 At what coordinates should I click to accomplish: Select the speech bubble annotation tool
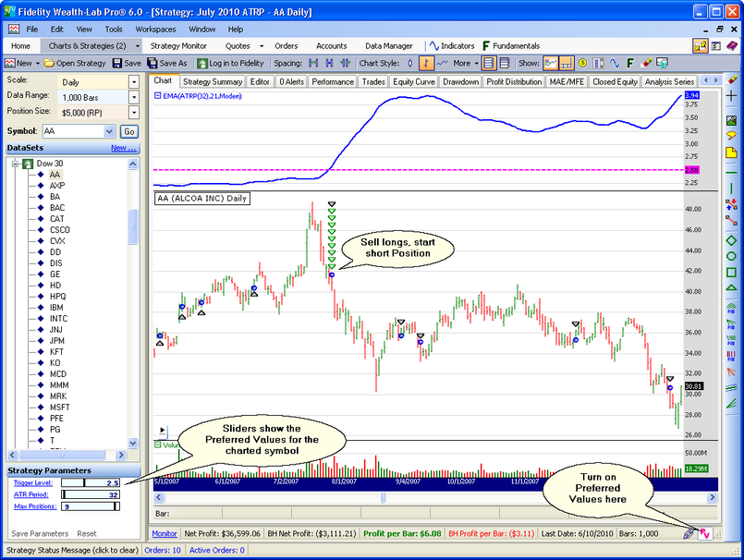click(x=732, y=137)
